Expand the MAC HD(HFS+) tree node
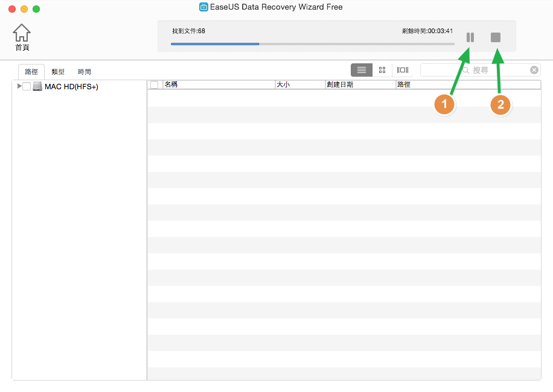Image resolution: width=553 pixels, height=392 pixels. tap(19, 86)
